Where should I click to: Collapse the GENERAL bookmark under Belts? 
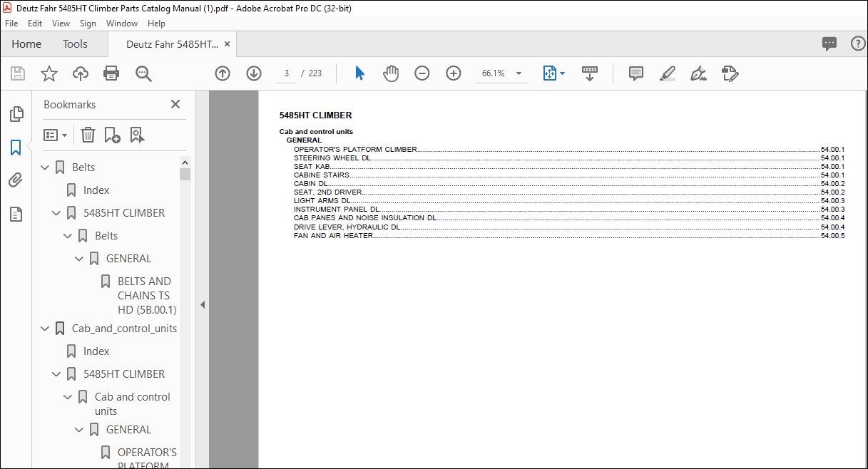(80, 259)
